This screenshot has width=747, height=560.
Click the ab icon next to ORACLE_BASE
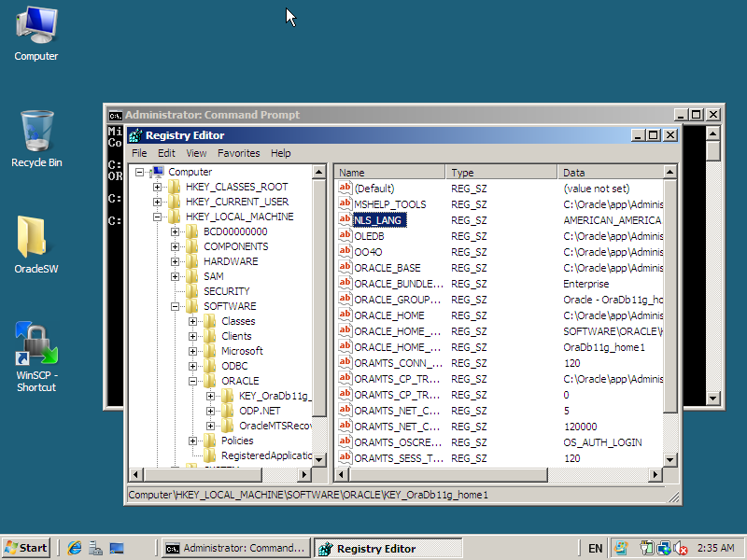coord(345,268)
